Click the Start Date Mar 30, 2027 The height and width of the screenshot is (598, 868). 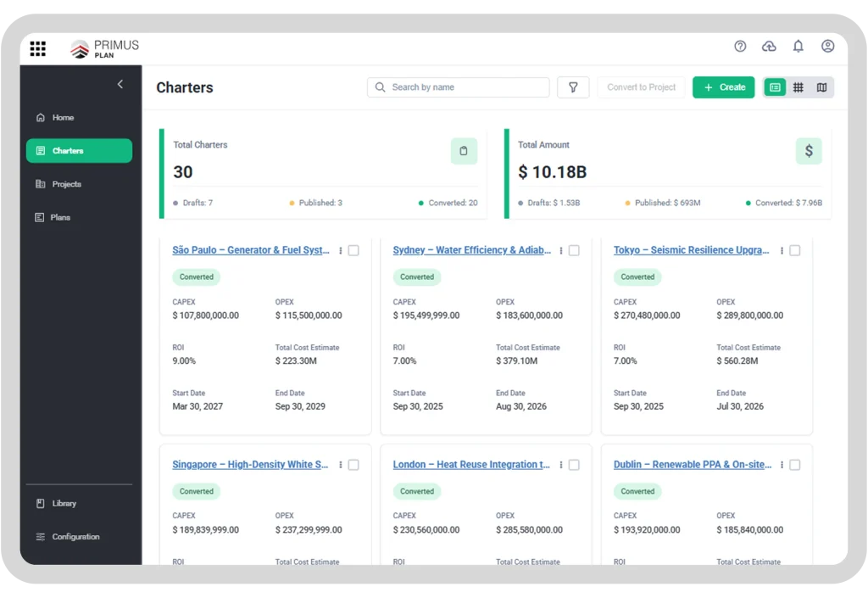click(198, 406)
